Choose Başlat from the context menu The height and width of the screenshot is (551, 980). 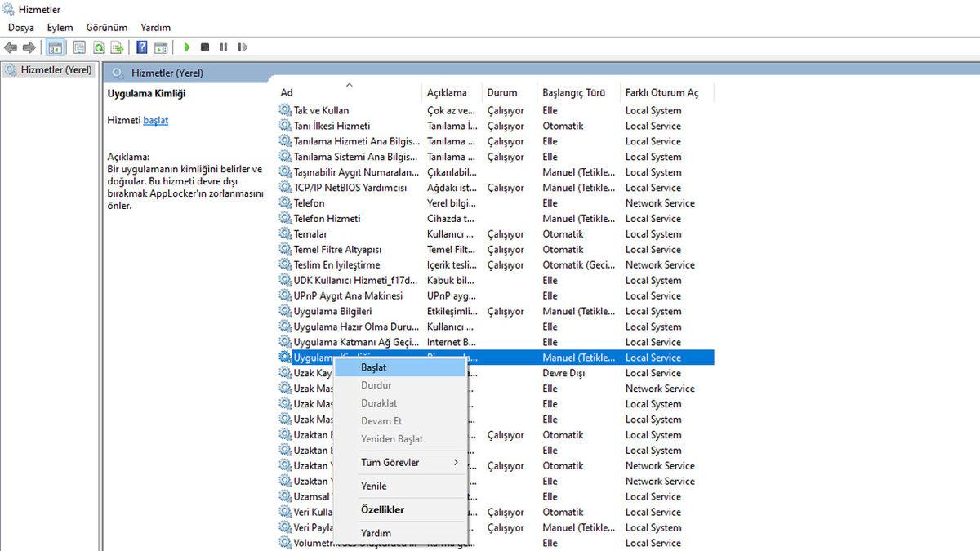[376, 367]
